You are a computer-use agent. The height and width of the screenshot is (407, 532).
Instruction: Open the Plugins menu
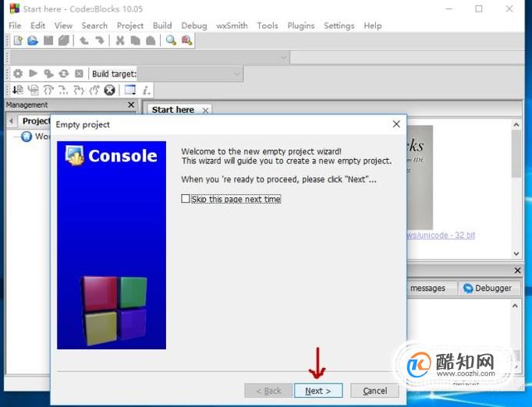pos(301,26)
